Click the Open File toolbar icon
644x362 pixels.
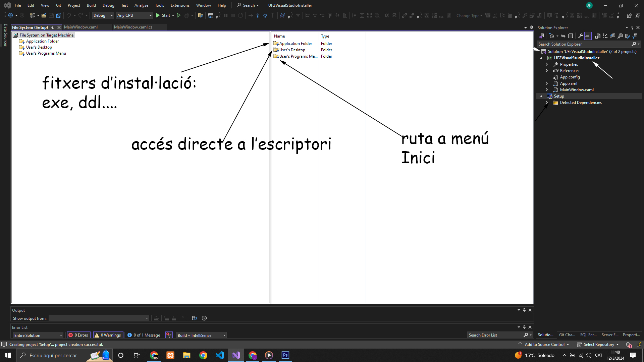(44, 15)
